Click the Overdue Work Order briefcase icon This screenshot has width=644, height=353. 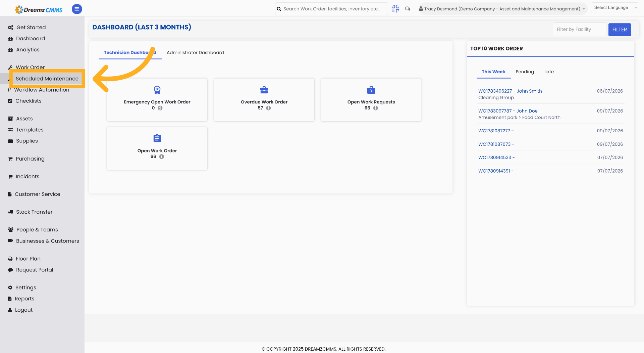[x=264, y=90]
